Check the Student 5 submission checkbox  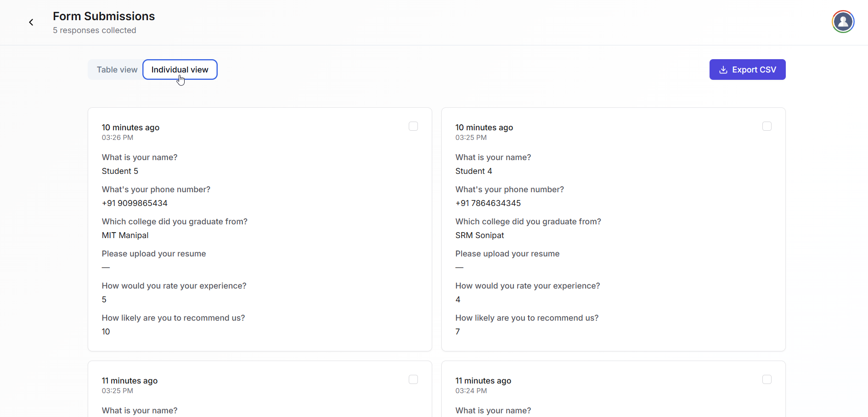413,126
